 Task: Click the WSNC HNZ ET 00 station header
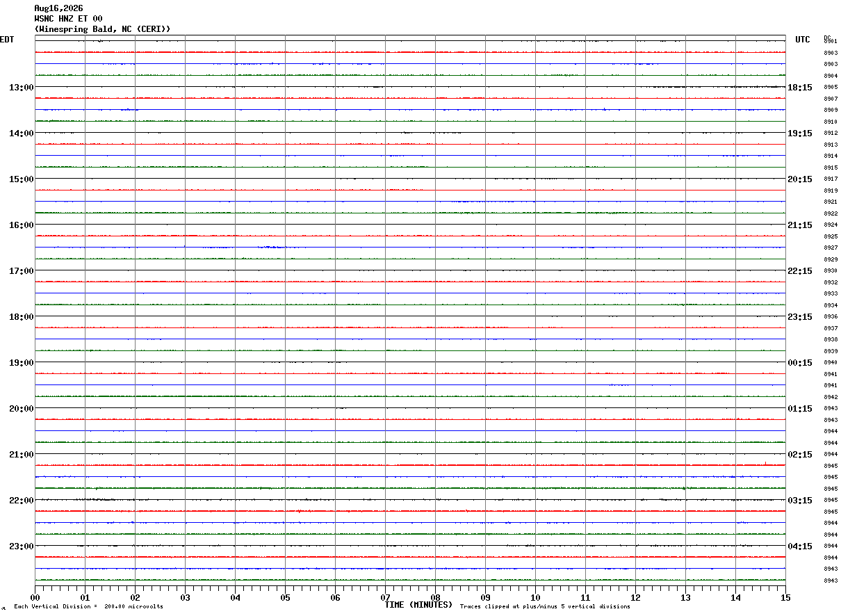coord(68,19)
